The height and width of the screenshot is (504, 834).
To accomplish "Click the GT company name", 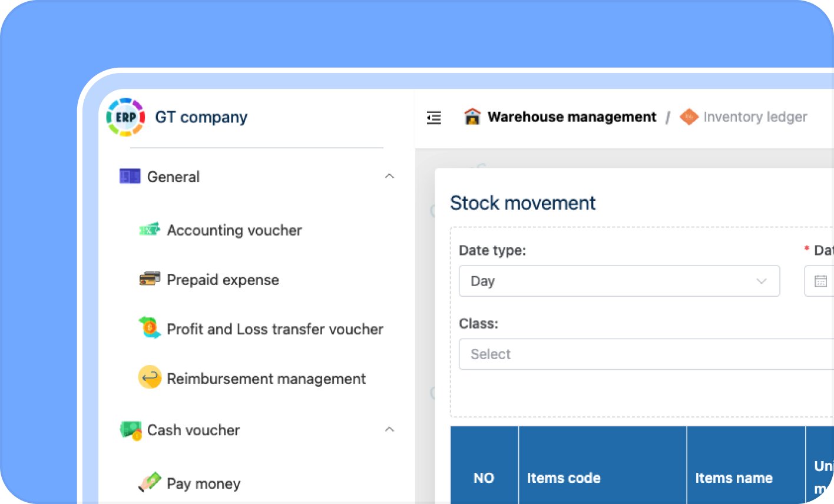I will [201, 117].
